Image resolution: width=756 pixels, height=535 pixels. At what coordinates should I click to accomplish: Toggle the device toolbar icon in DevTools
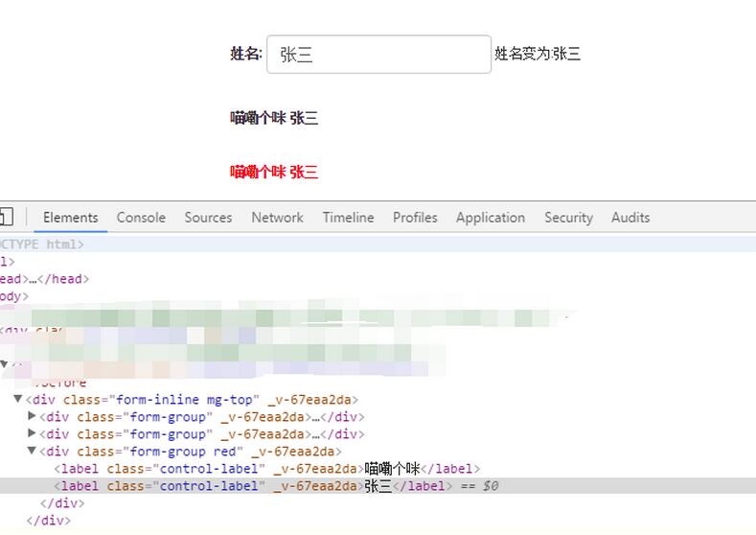coord(6,217)
